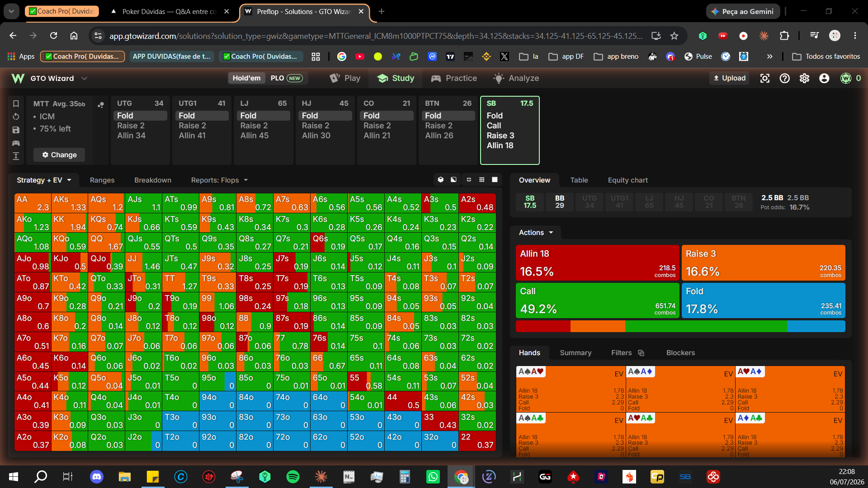Click the Windows Start button
Image resolution: width=868 pixels, height=488 pixels.
14,476
